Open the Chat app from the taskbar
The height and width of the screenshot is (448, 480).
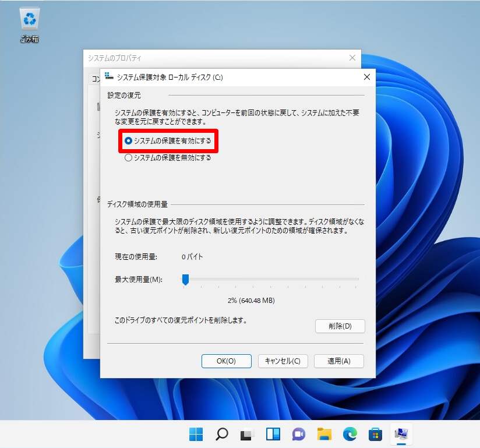298,435
